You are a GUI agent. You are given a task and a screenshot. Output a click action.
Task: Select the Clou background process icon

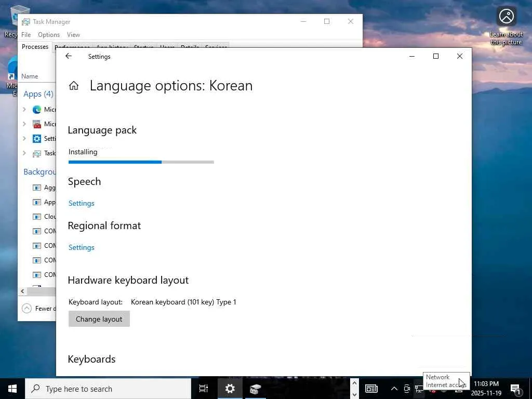37,217
